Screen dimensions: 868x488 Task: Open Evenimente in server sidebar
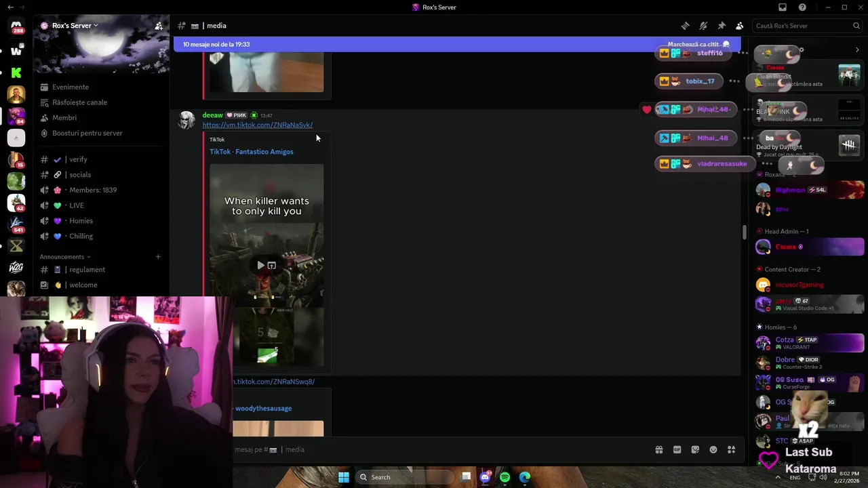[71, 87]
